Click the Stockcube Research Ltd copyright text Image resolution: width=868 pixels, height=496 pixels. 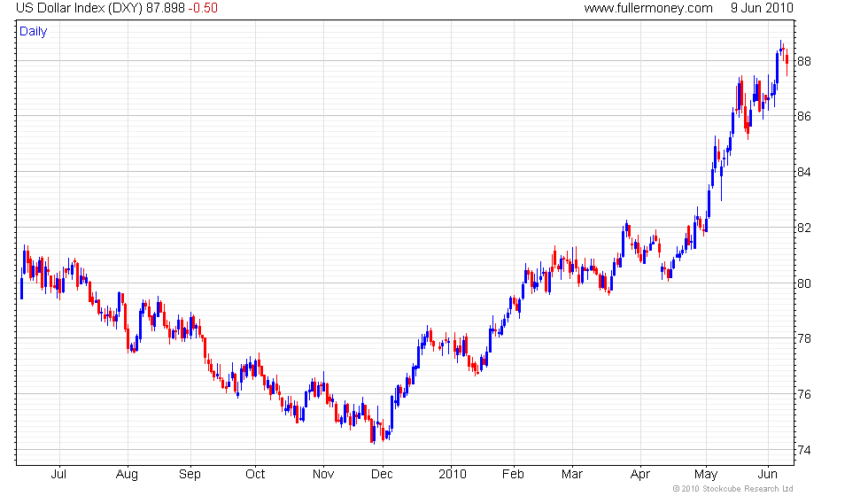[x=733, y=489]
